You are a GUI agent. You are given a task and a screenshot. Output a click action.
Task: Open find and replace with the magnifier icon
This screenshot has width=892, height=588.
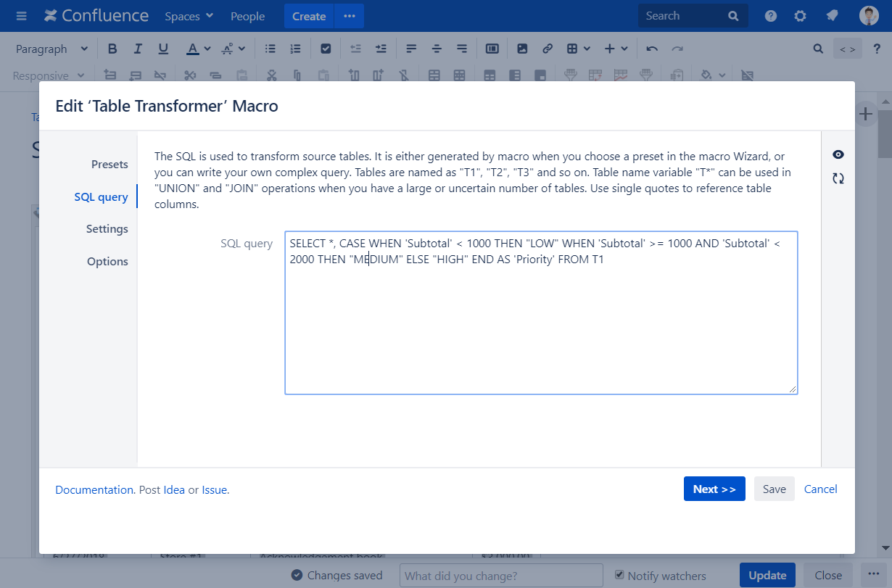click(x=818, y=48)
